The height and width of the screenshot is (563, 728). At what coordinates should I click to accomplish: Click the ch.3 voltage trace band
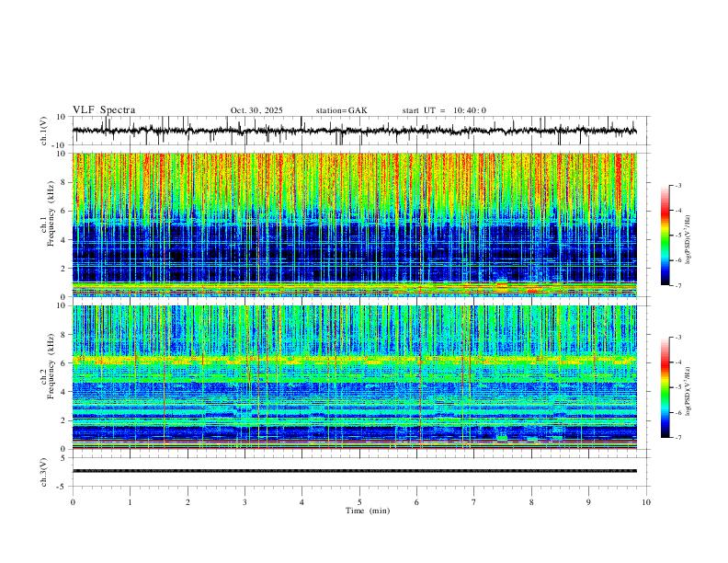(354, 471)
